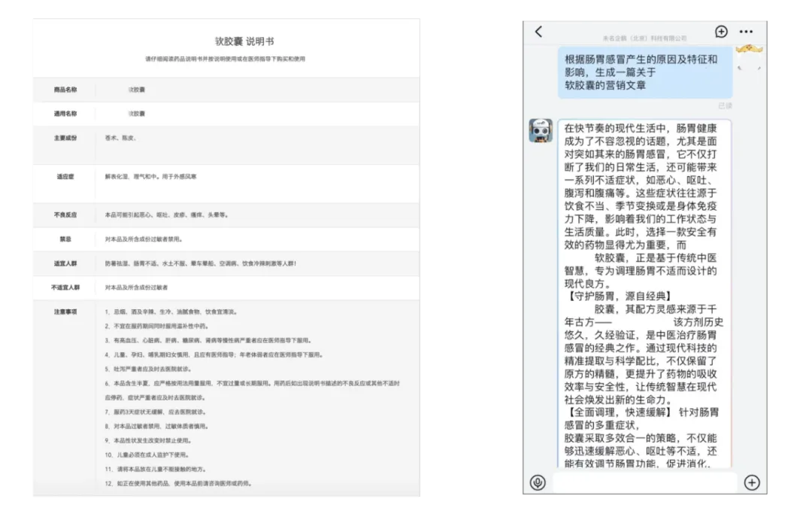
Task: Tap the plus attachment icon beside the input
Action: coord(751,482)
